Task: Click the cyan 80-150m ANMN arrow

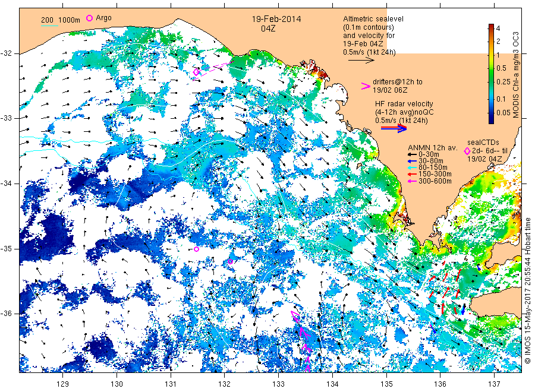Action: (x=412, y=167)
